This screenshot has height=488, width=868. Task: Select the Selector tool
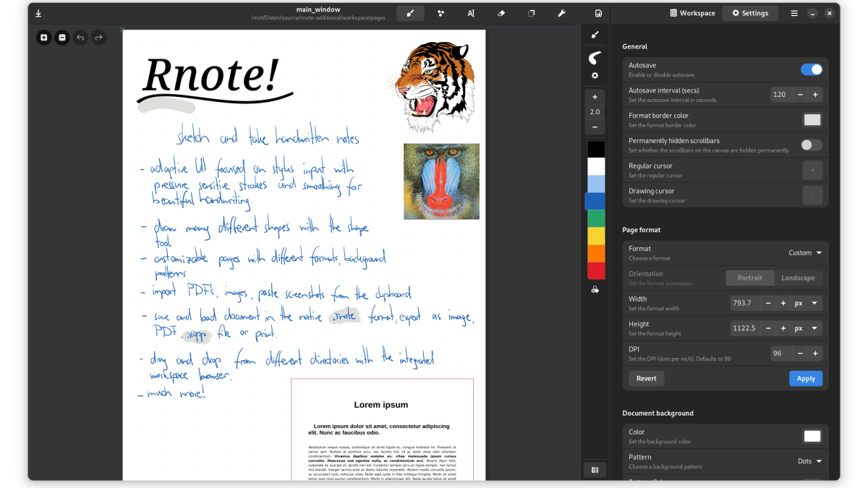531,13
